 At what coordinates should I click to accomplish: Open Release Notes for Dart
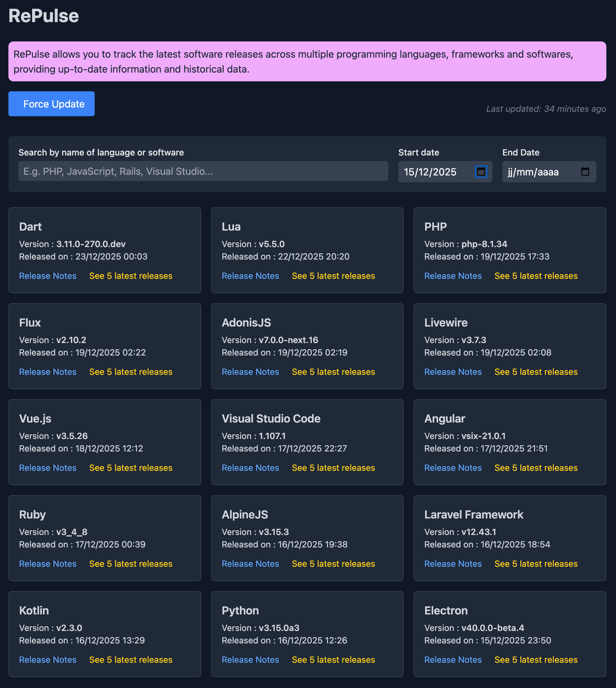[x=48, y=276]
